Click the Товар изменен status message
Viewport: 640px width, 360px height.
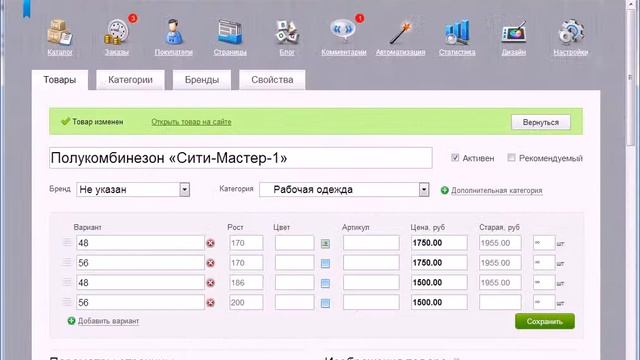point(97,122)
